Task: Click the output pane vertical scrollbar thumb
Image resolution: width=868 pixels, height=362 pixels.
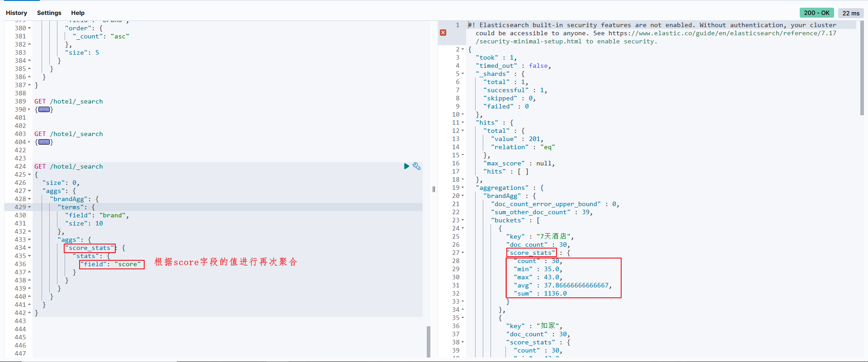Action: [862, 68]
